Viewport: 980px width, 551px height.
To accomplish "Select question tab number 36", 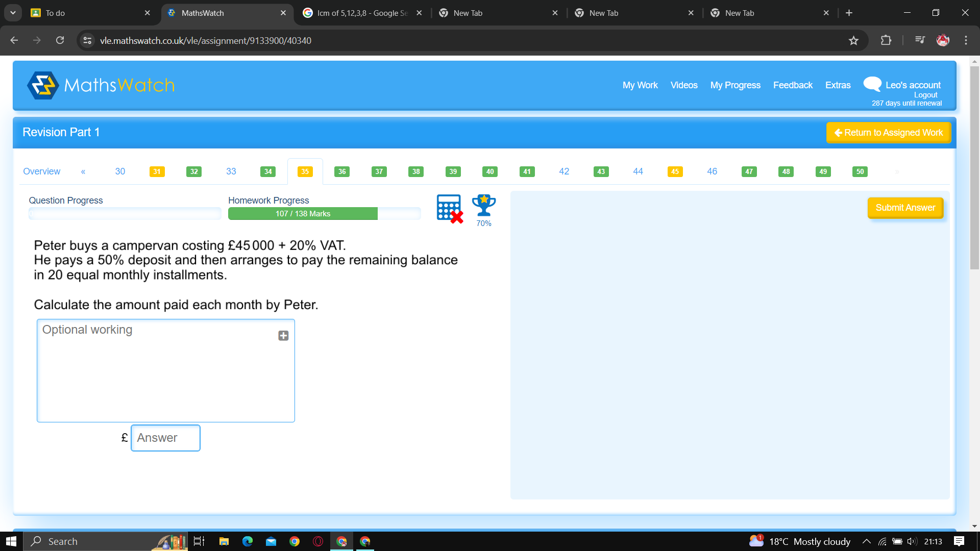I will click(342, 171).
